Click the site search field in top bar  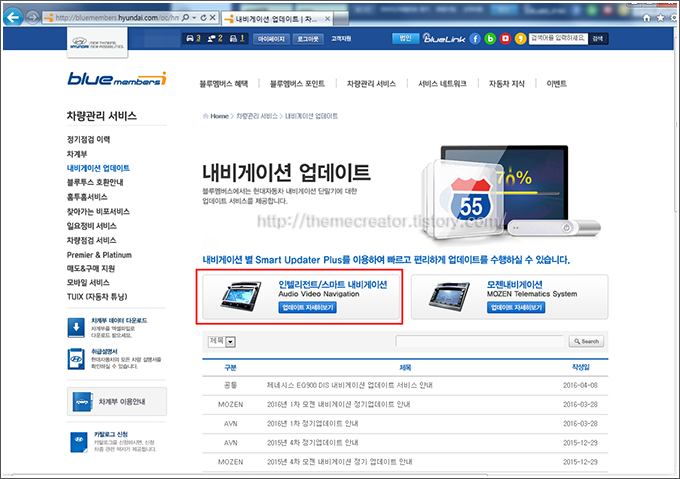pos(558,39)
